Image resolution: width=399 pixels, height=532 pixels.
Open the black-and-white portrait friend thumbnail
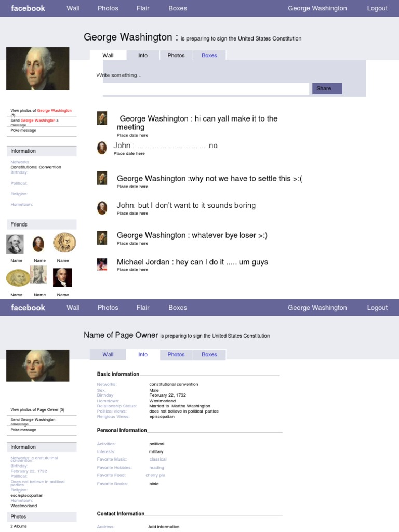coord(15,244)
